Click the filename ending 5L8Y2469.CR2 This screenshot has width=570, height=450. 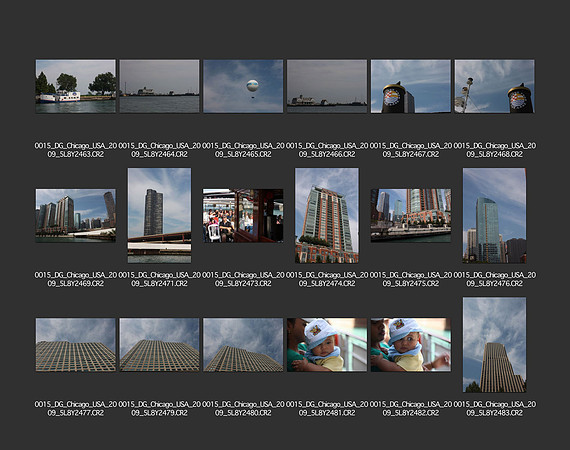pyautogui.click(x=76, y=279)
